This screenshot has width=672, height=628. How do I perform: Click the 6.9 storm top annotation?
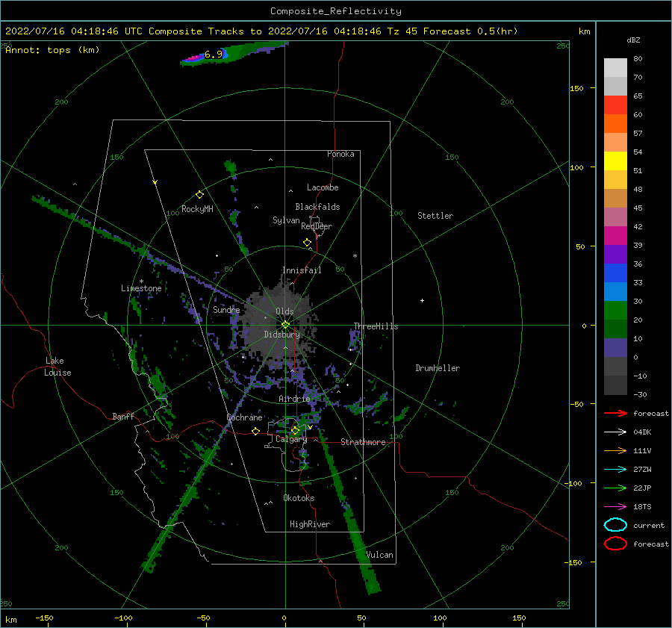click(x=214, y=55)
